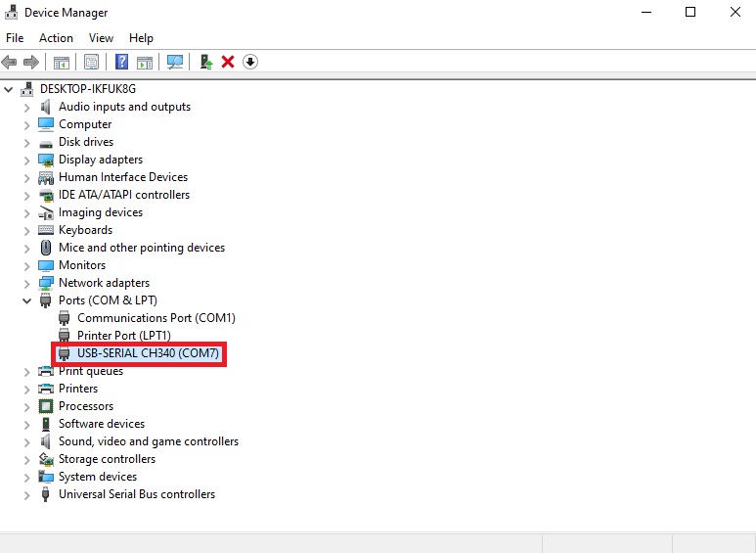Click the blue Help question-mark icon
756x553 pixels.
121,62
